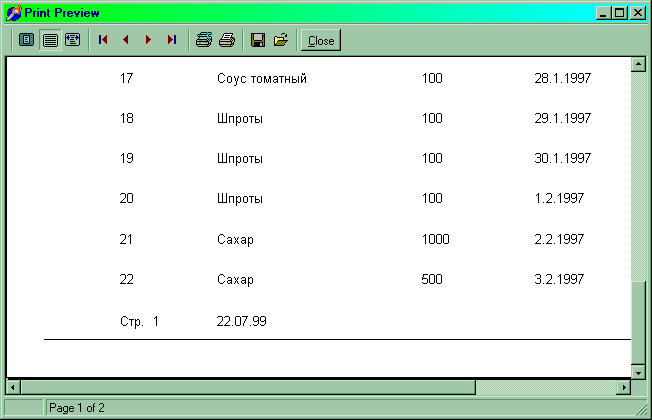Click the horizontal scrollbar right arrow
The width and height of the screenshot is (652, 420).
(624, 387)
